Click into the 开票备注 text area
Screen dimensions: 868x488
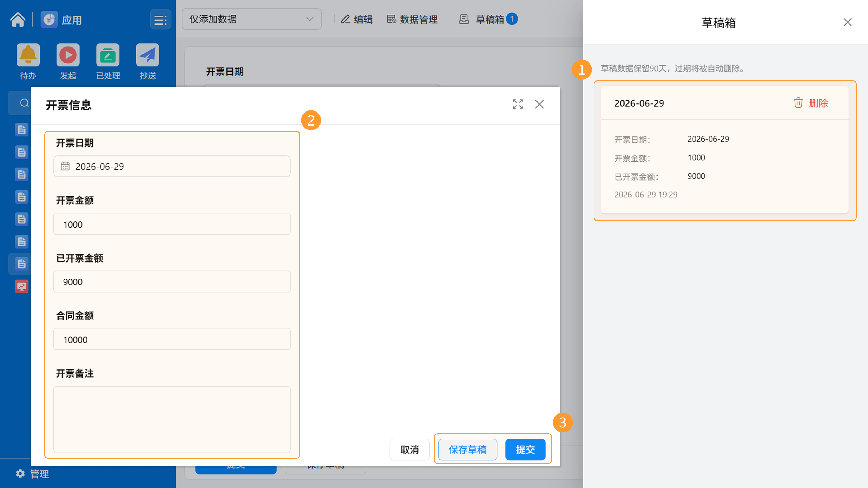tap(172, 419)
